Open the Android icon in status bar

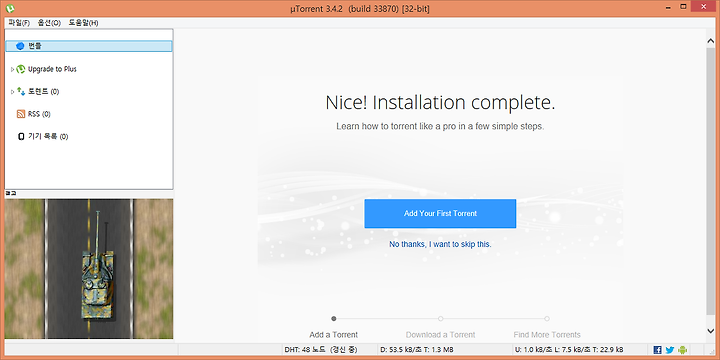(682, 350)
